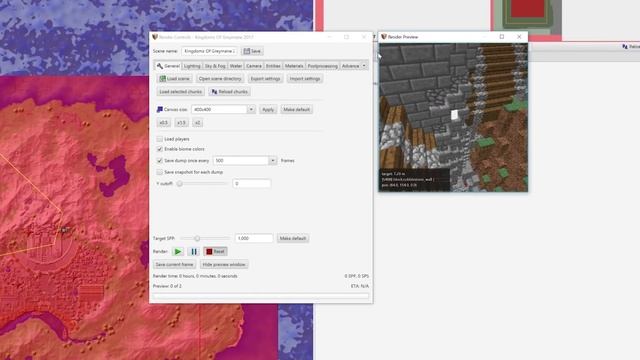This screenshot has height=360, width=640.
Task: Select the General tab
Action: tap(168, 66)
